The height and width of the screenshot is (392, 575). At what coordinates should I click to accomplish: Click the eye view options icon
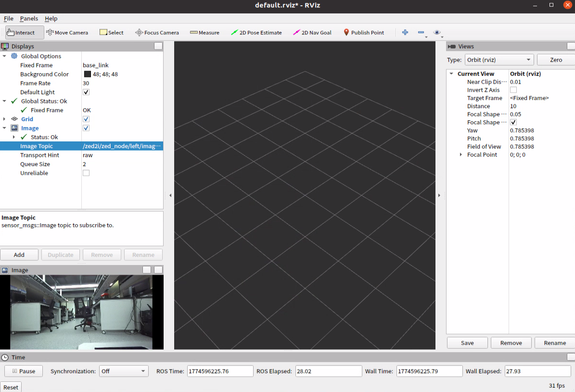[x=437, y=32]
